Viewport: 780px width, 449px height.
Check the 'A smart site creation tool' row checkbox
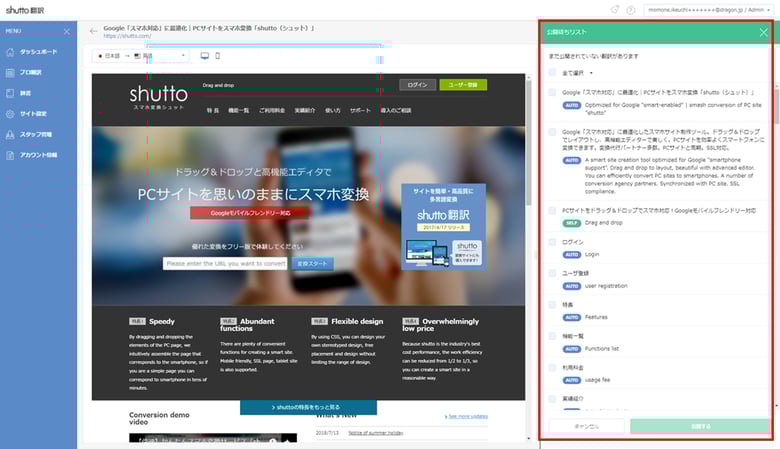point(552,132)
